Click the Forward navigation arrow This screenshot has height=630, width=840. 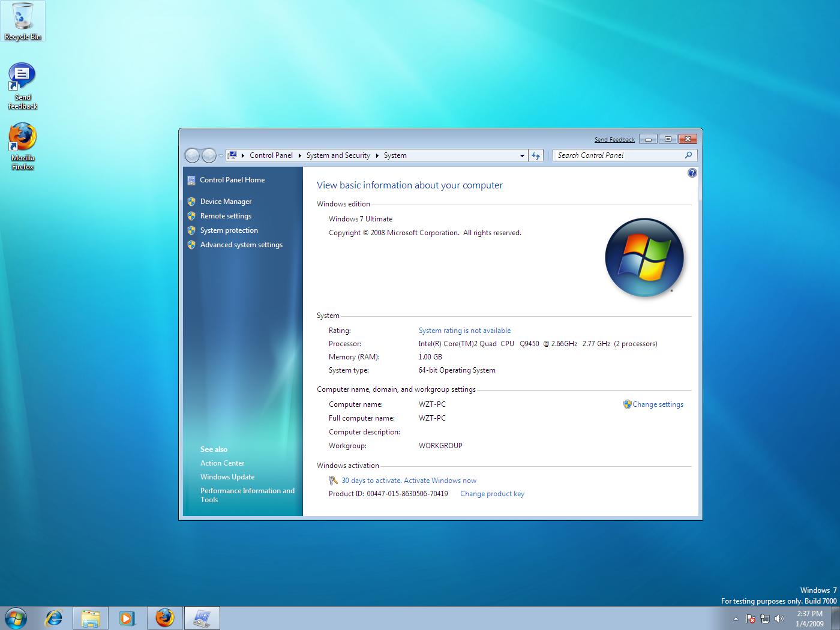click(209, 155)
